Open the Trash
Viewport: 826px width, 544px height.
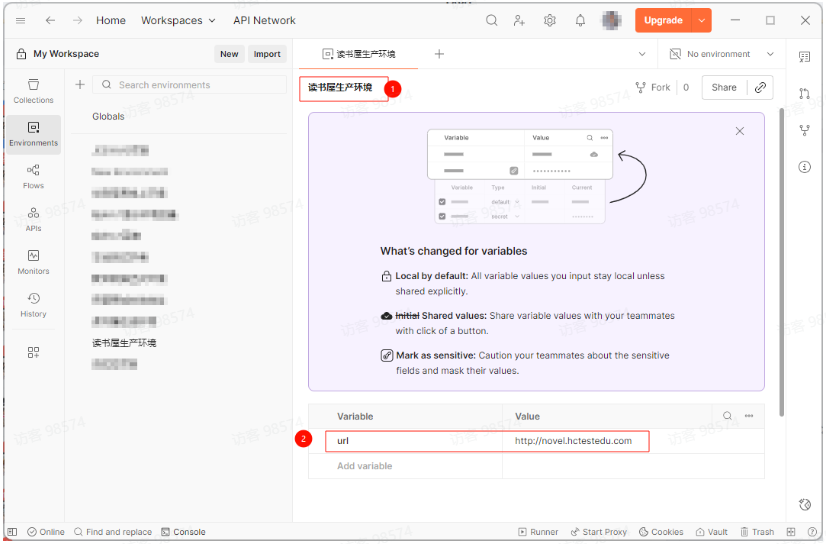coord(757,532)
